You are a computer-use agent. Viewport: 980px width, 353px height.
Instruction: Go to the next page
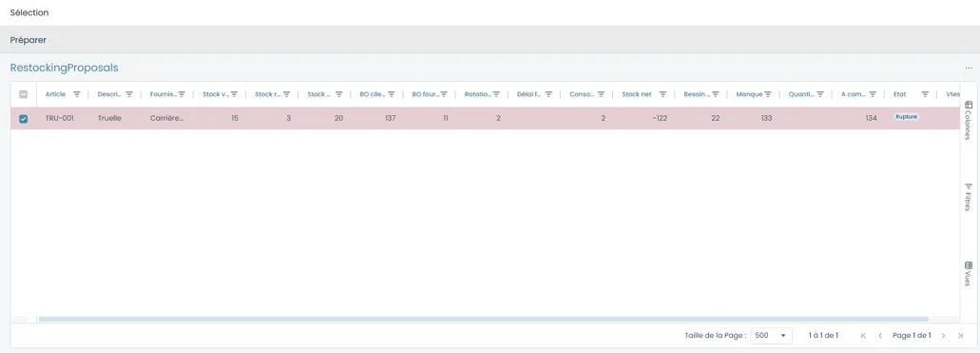[x=944, y=336]
